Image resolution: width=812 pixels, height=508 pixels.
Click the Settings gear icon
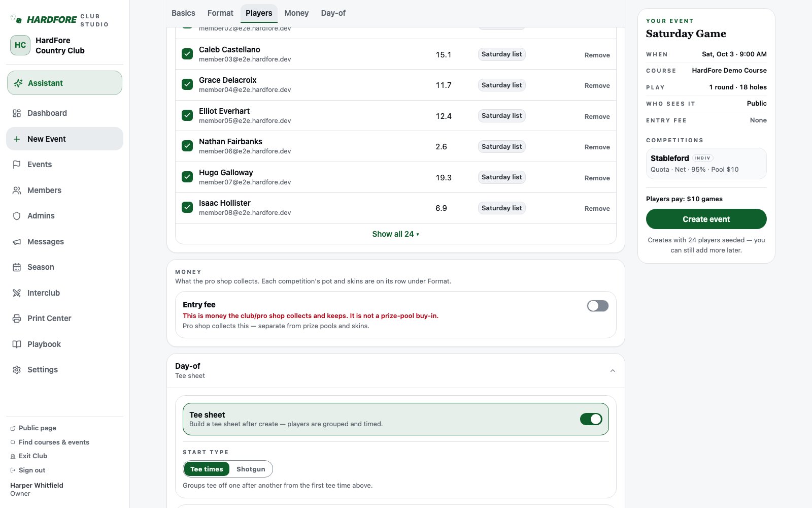click(17, 370)
